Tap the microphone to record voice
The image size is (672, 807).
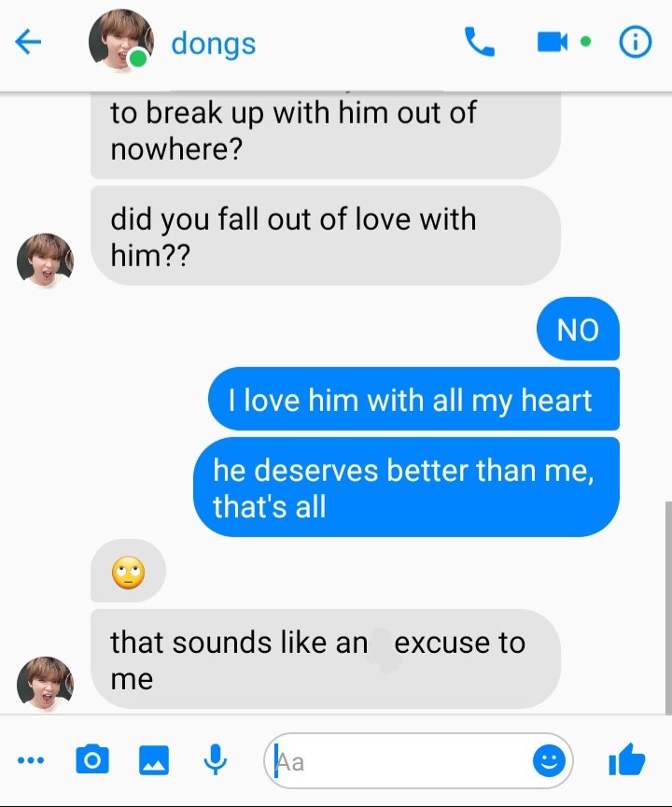216,759
